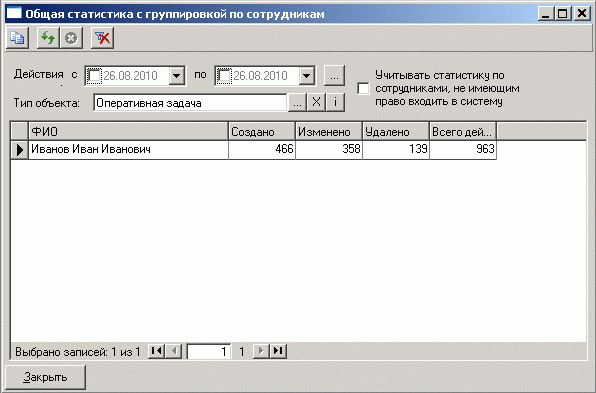The image size is (596, 393).
Task: Click the Изменено value 358
Action: (329, 150)
